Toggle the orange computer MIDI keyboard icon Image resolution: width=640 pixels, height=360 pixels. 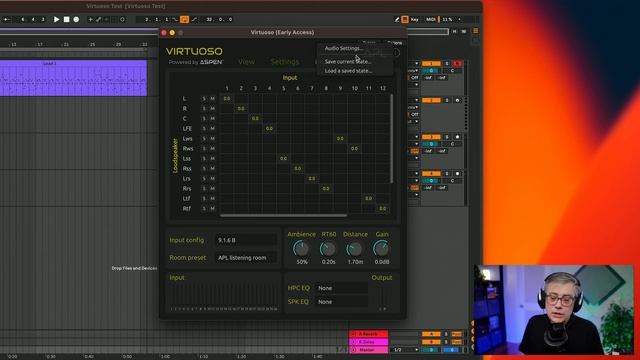[x=405, y=19]
